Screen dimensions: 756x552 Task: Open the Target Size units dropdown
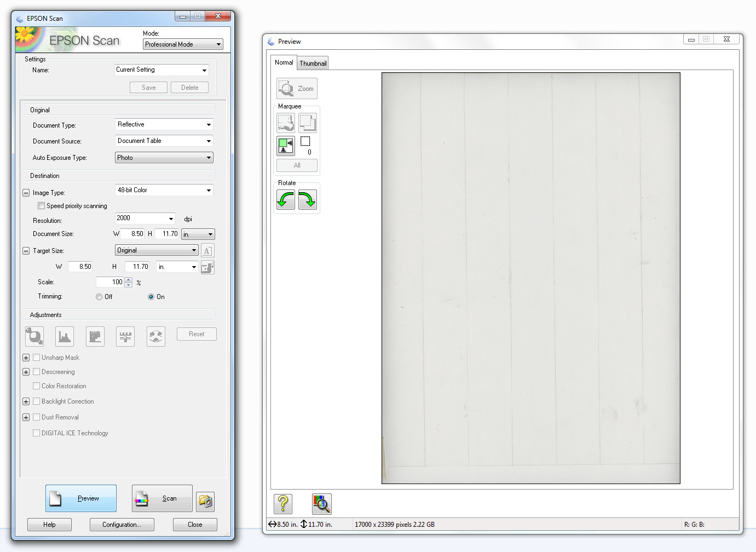(x=177, y=267)
